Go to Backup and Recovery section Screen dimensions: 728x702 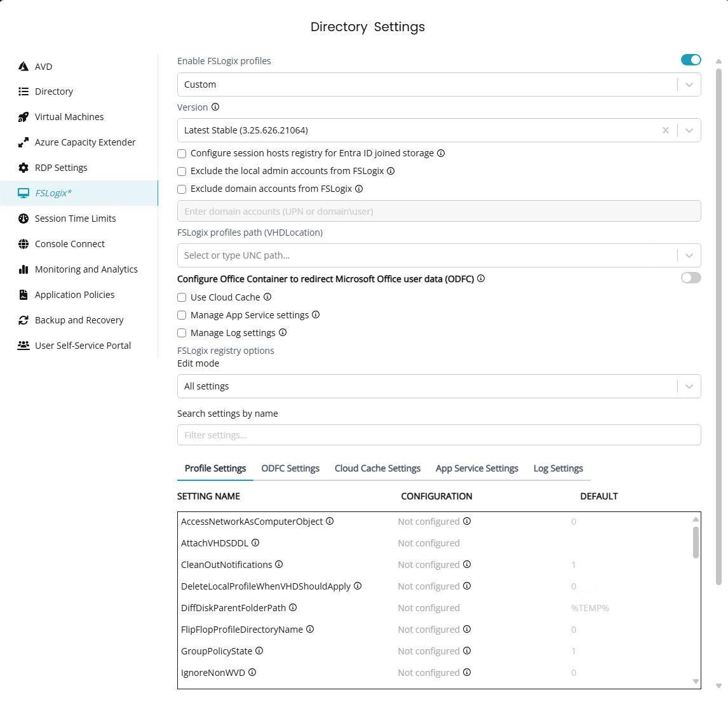[79, 320]
